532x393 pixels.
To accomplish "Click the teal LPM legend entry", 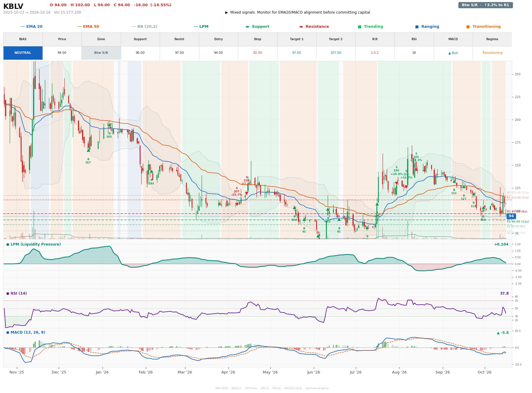I will [x=201, y=27].
